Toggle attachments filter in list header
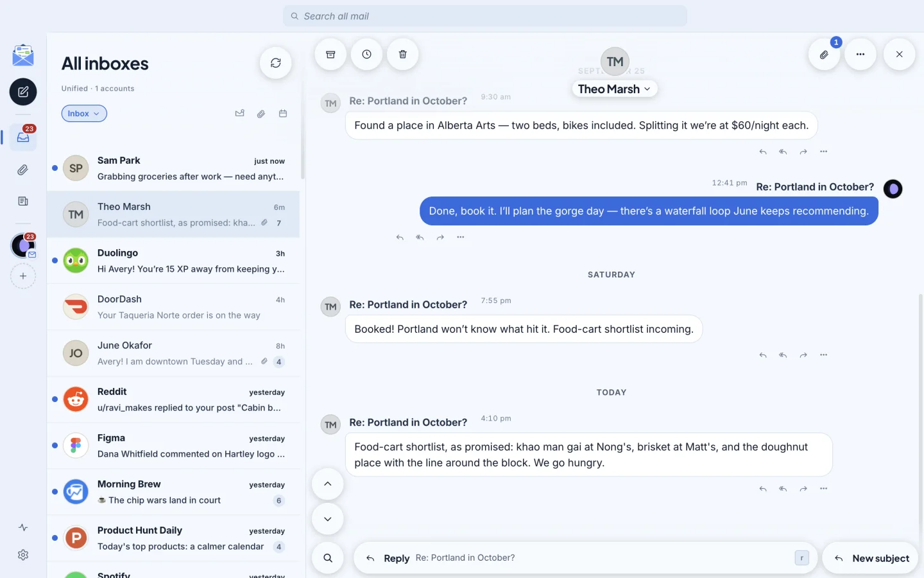This screenshot has width=924, height=578. (261, 114)
